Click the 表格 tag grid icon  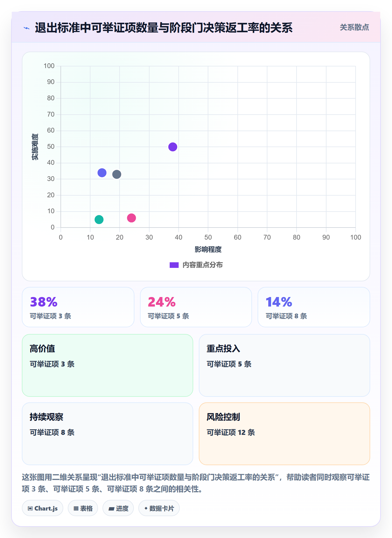[x=76, y=508]
